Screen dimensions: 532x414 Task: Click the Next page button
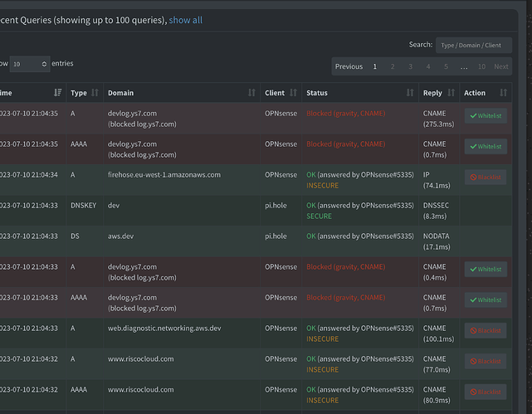coord(501,66)
